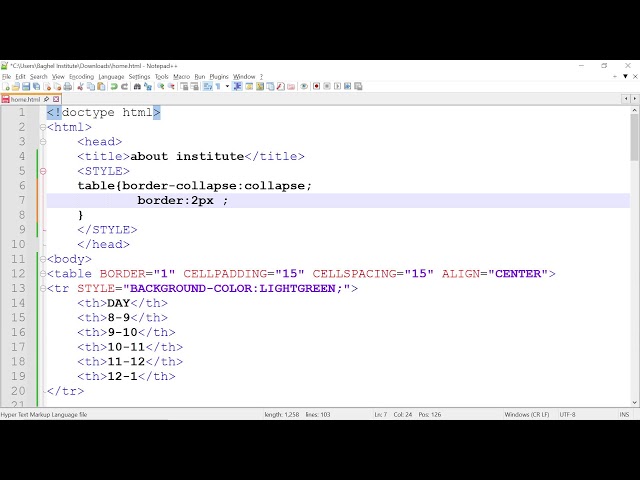Toggle file monitoring eye icon

304,86
